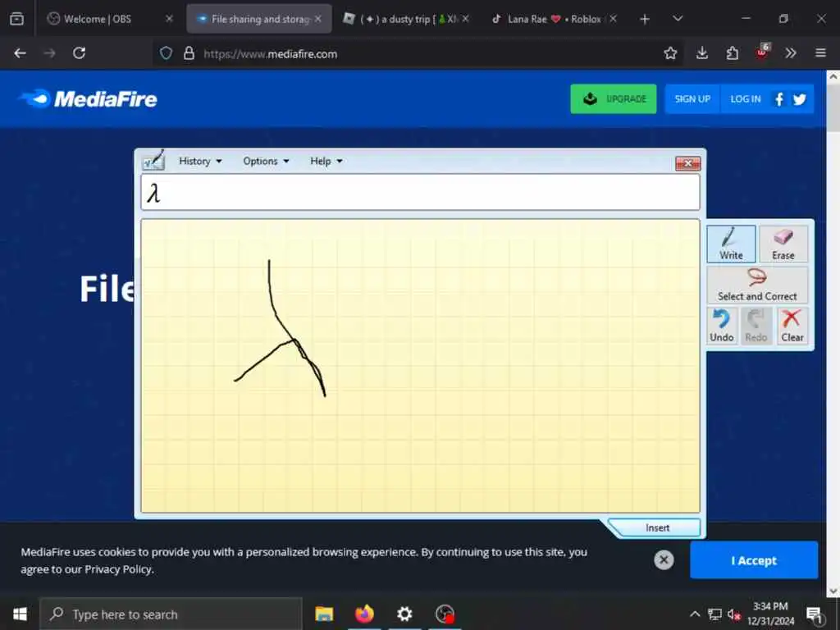The height and width of the screenshot is (630, 840).
Task: Click the MediaFire Upgrade button
Action: [x=614, y=98]
